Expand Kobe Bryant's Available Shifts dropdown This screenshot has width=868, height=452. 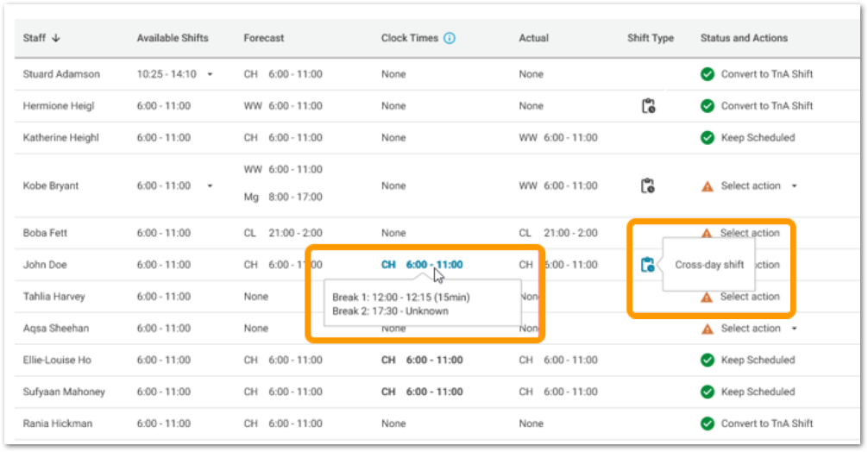click(x=210, y=186)
